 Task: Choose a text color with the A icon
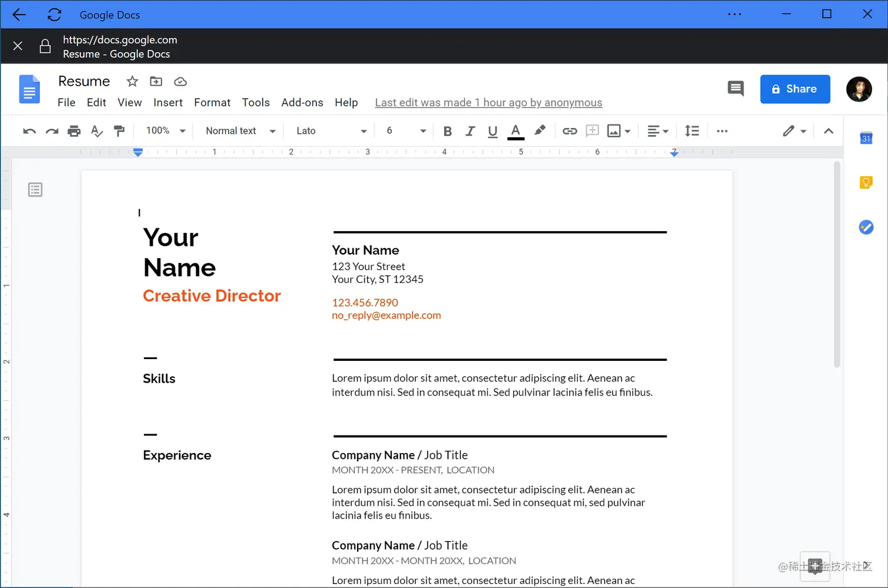point(516,131)
